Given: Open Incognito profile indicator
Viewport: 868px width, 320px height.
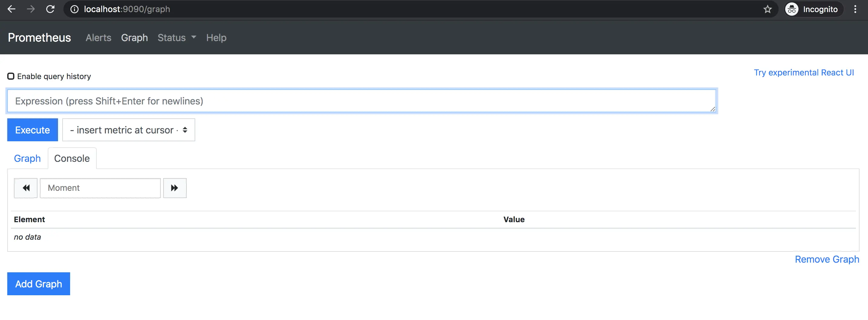Looking at the screenshot, I should click(x=814, y=9).
